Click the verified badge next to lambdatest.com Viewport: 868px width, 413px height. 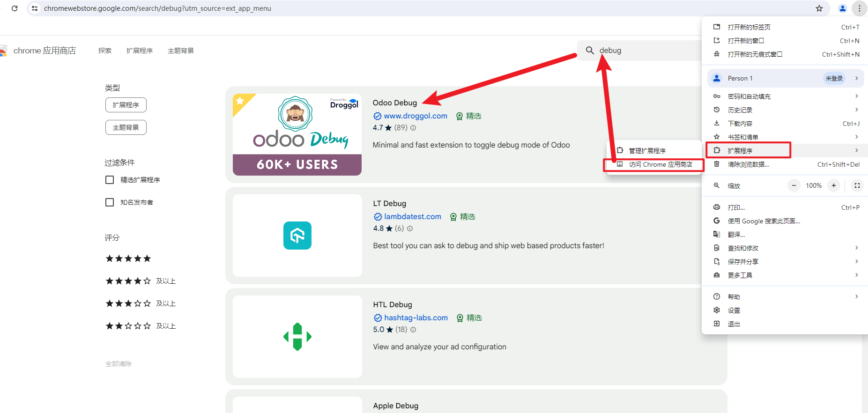[378, 217]
